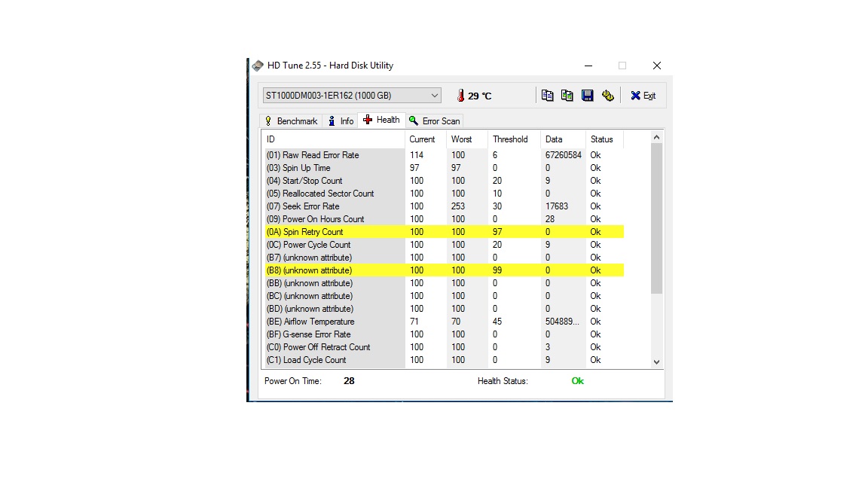Select the Health tab
Image resolution: width=868 pixels, height=488 pixels.
381,120
